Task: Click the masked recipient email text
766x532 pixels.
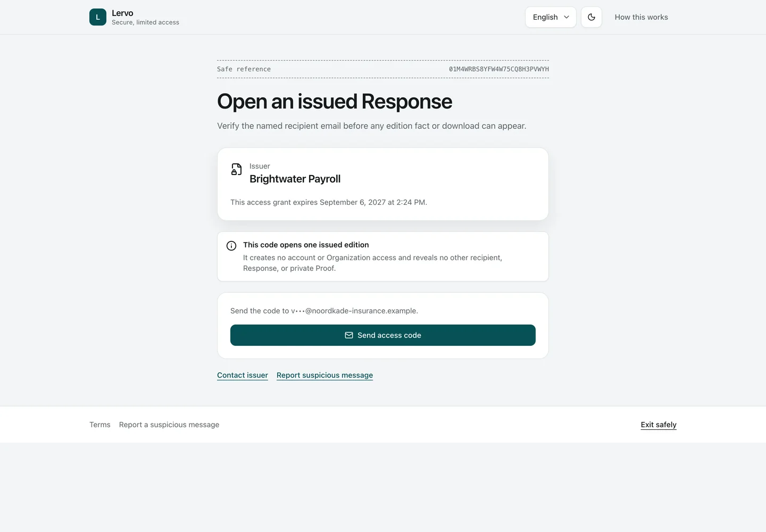Action: (354, 311)
